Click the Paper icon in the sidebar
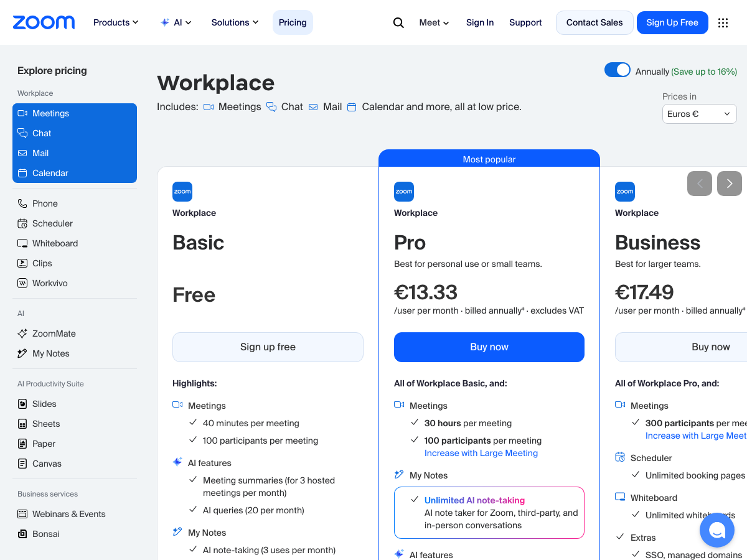Viewport: 747px width, 560px height. coord(22,444)
